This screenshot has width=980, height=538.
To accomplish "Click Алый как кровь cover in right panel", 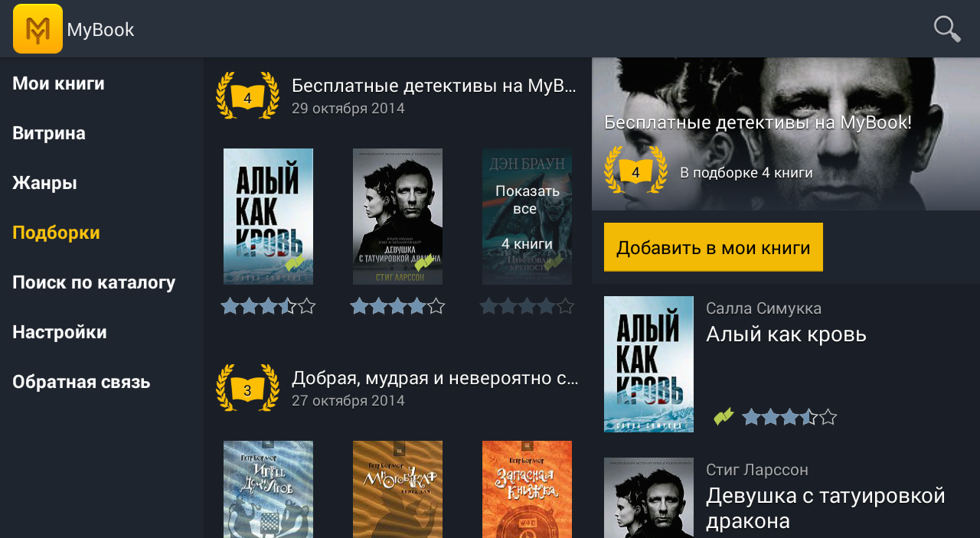I will point(648,364).
